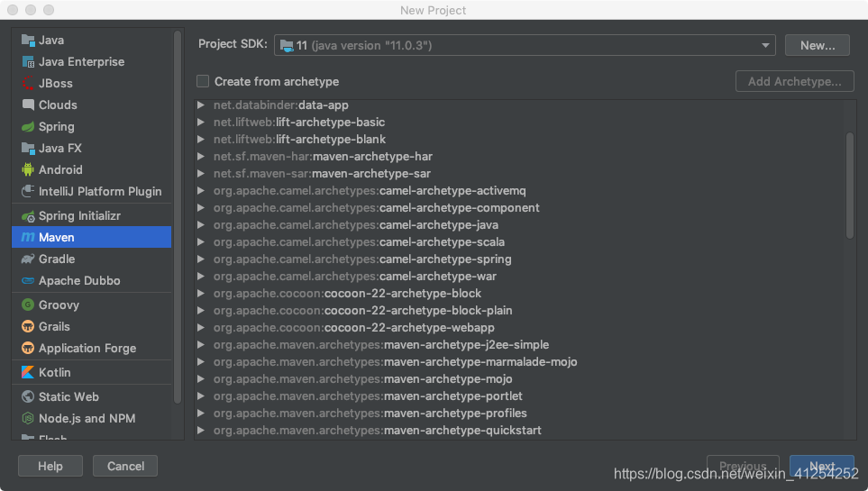Screen dimensions: 868x491
Task: Click the JBoss red icon
Action: pos(28,83)
